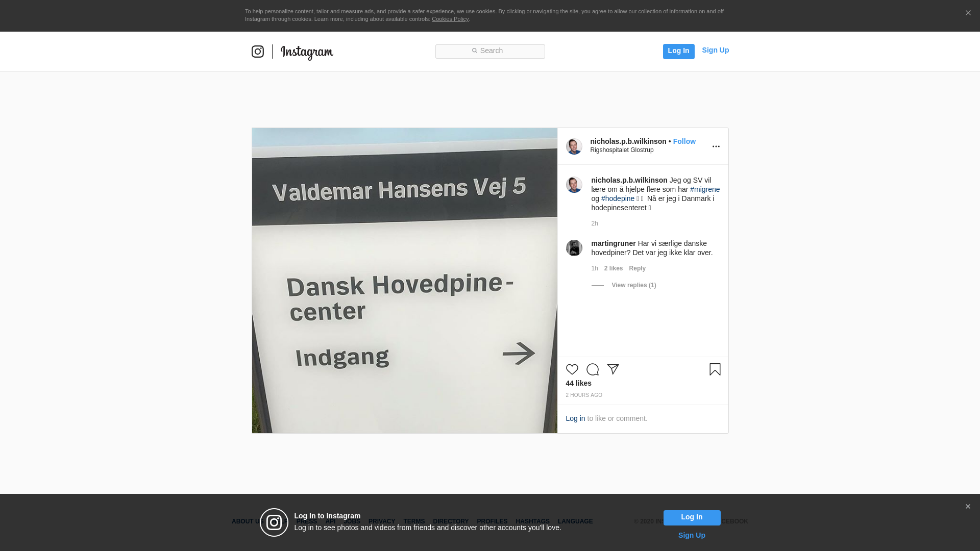Open the LANGUAGE footer selector
Image resolution: width=980 pixels, height=551 pixels.
(575, 521)
